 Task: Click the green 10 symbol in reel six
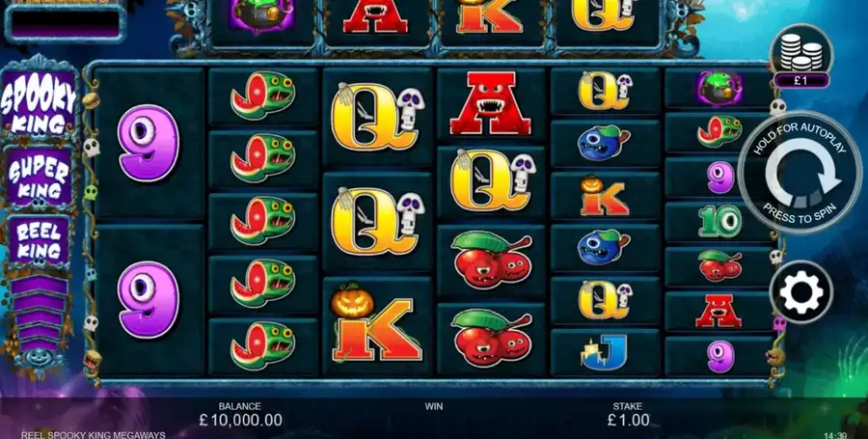tap(719, 220)
